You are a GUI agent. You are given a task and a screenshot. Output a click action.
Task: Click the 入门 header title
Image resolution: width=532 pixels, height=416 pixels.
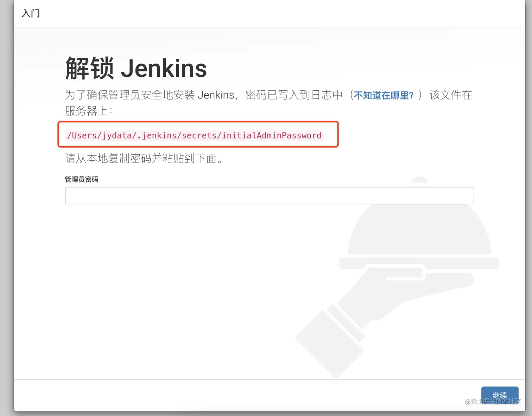[x=31, y=13]
